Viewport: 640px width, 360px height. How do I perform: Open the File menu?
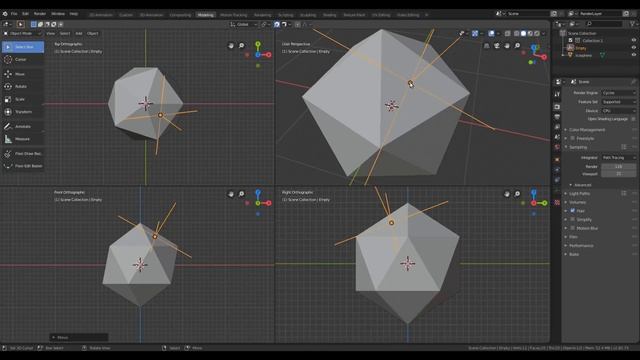(14, 14)
